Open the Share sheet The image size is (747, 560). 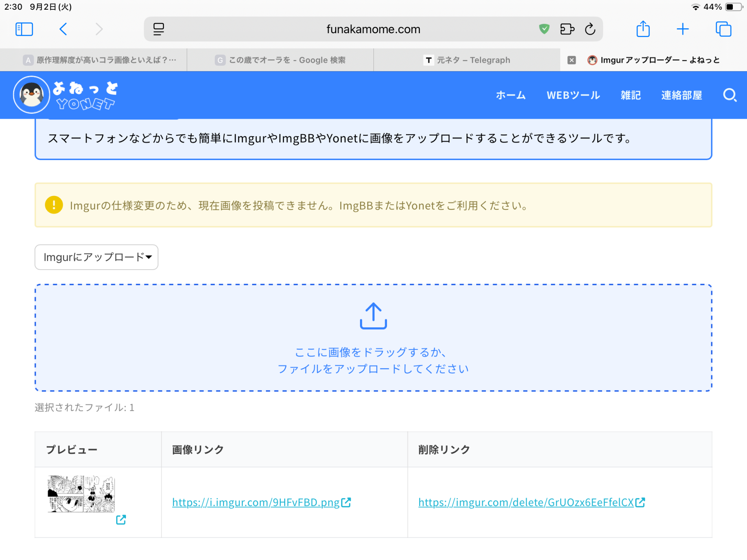[643, 29]
